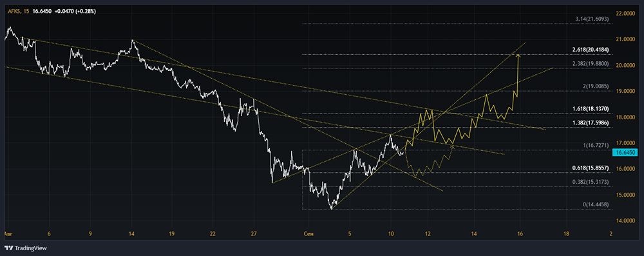This screenshot has width=644, height=256.
Task: Click date 19 on the time axis
Action: click(172, 234)
